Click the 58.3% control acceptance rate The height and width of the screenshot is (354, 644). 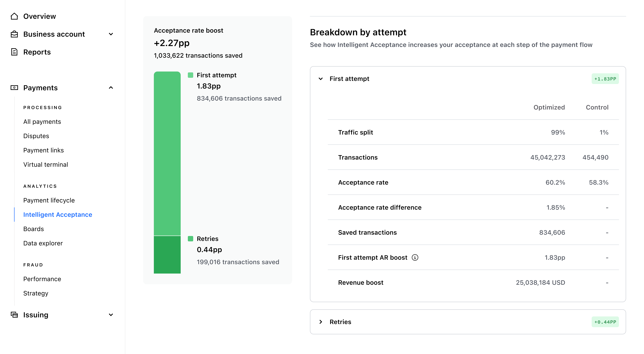[x=599, y=182]
